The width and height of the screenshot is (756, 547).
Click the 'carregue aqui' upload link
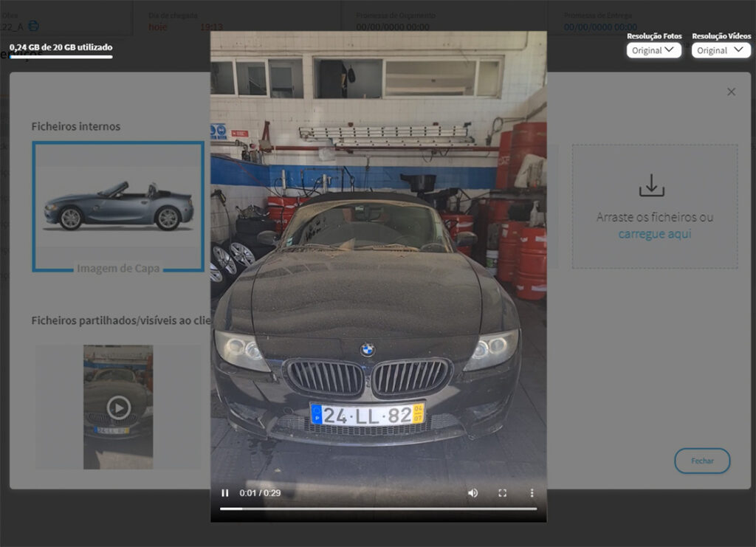654,234
